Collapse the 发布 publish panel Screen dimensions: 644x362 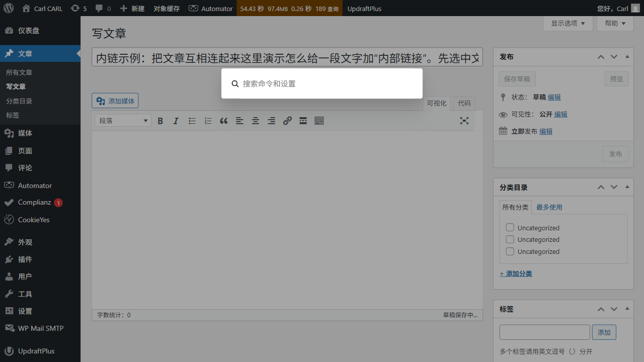point(627,57)
